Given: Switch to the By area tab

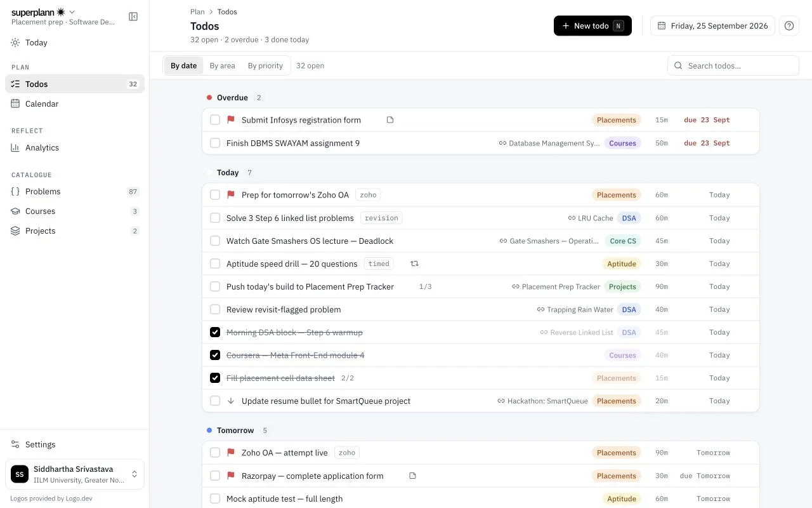Looking at the screenshot, I should click(x=222, y=65).
